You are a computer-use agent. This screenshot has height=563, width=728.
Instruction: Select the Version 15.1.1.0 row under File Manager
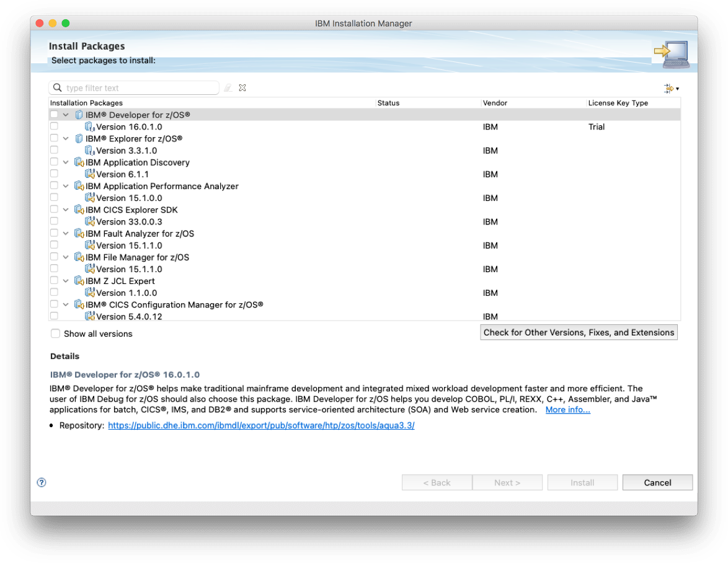(x=365, y=268)
